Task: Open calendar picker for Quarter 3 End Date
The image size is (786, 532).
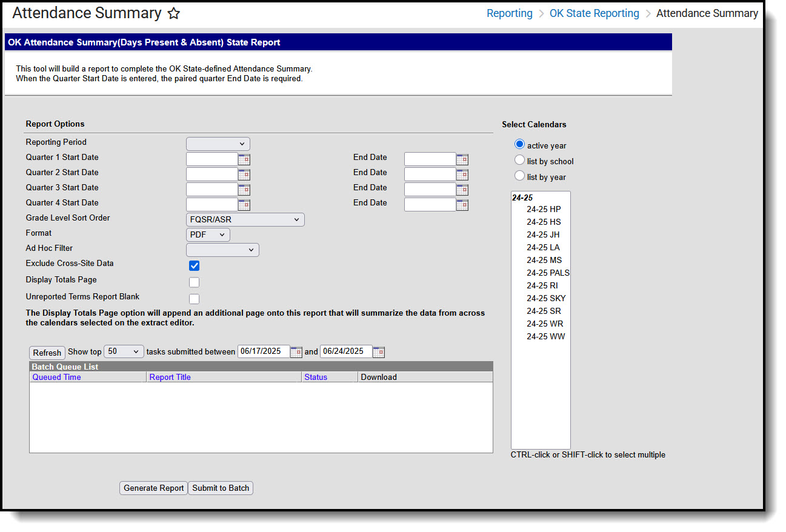Action: click(462, 190)
